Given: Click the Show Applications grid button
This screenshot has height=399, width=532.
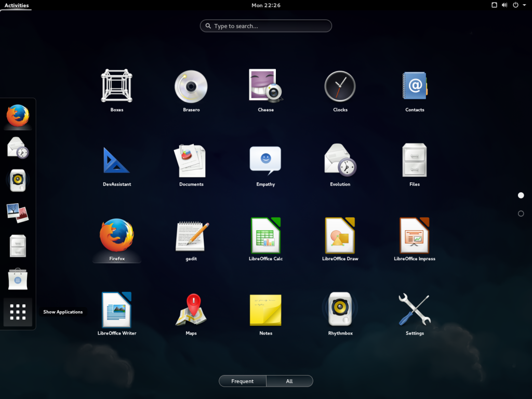Looking at the screenshot, I should point(17,312).
